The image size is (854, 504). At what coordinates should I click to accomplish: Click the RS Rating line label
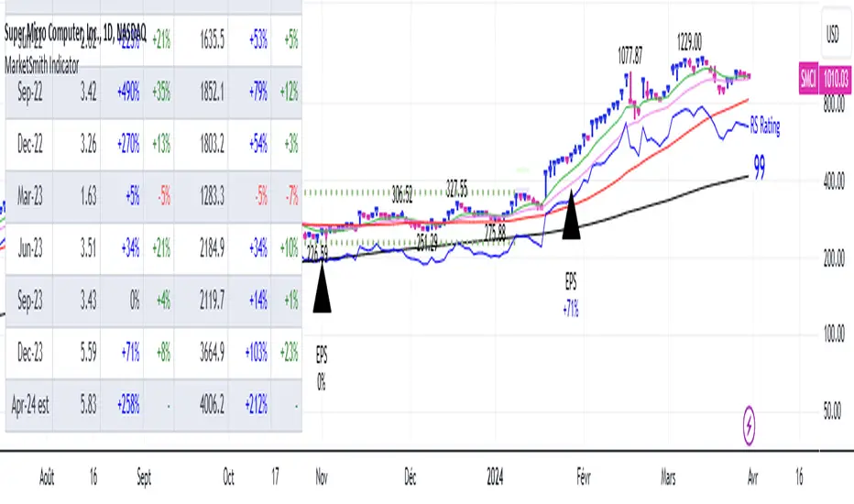coord(765,126)
